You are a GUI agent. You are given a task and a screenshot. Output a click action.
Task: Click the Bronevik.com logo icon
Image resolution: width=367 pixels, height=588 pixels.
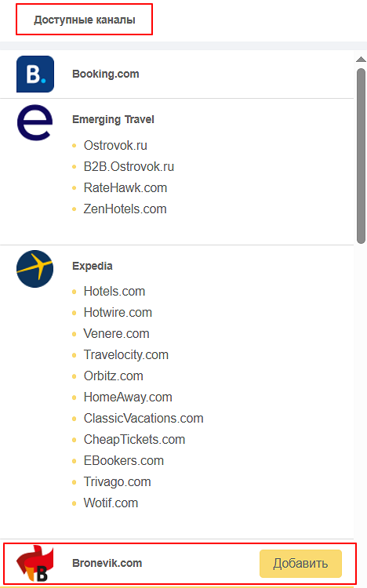[x=35, y=563]
